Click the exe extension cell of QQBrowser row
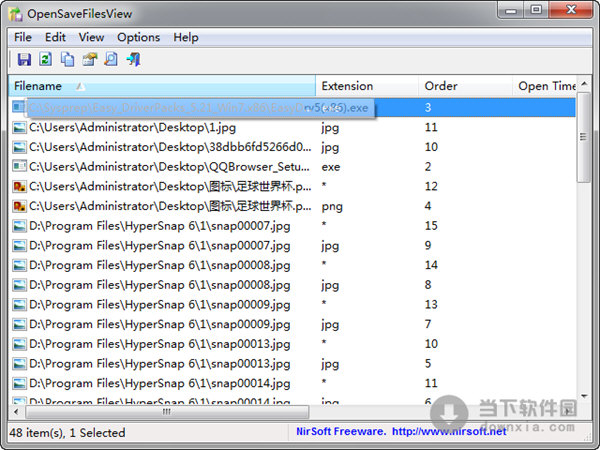This screenshot has height=450, width=600. [331, 167]
